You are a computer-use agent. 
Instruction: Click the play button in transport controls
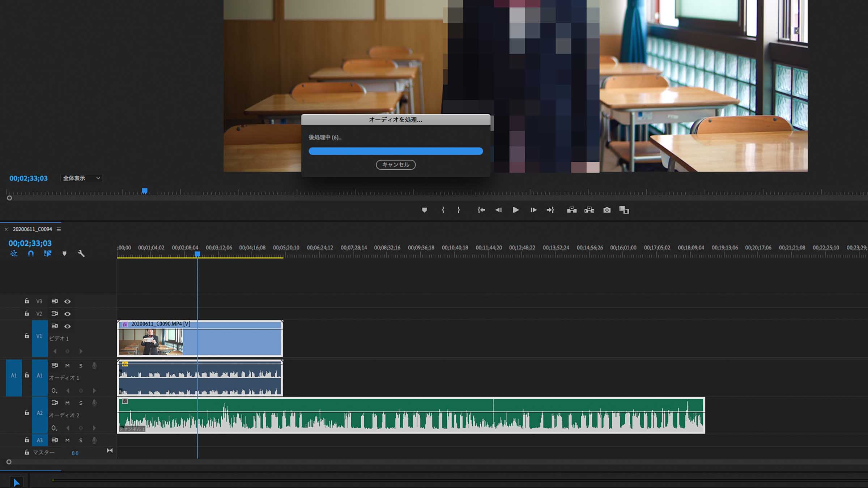click(515, 210)
